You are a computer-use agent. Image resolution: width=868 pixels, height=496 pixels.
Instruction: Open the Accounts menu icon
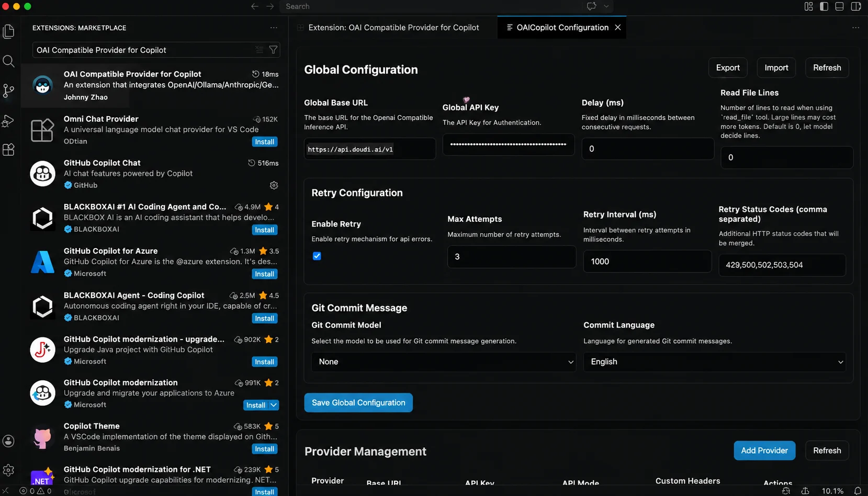8,441
